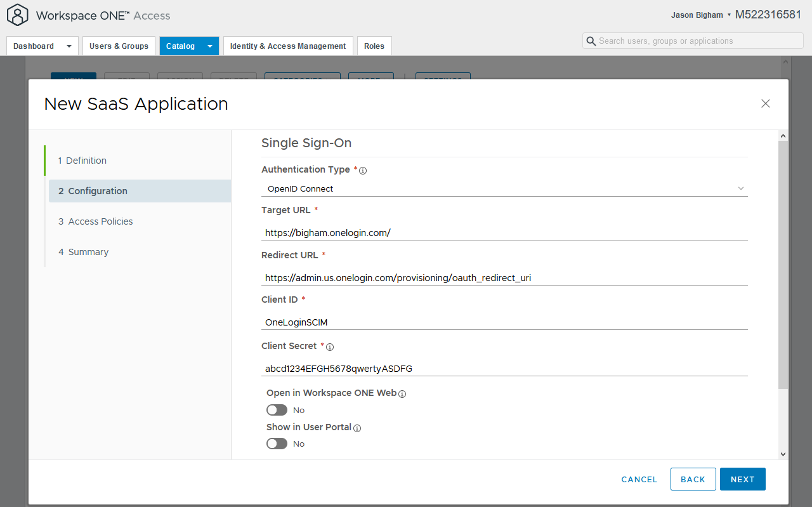Viewport: 812px width, 507px height.
Task: Jump to step 3 Access Policies
Action: click(x=95, y=221)
